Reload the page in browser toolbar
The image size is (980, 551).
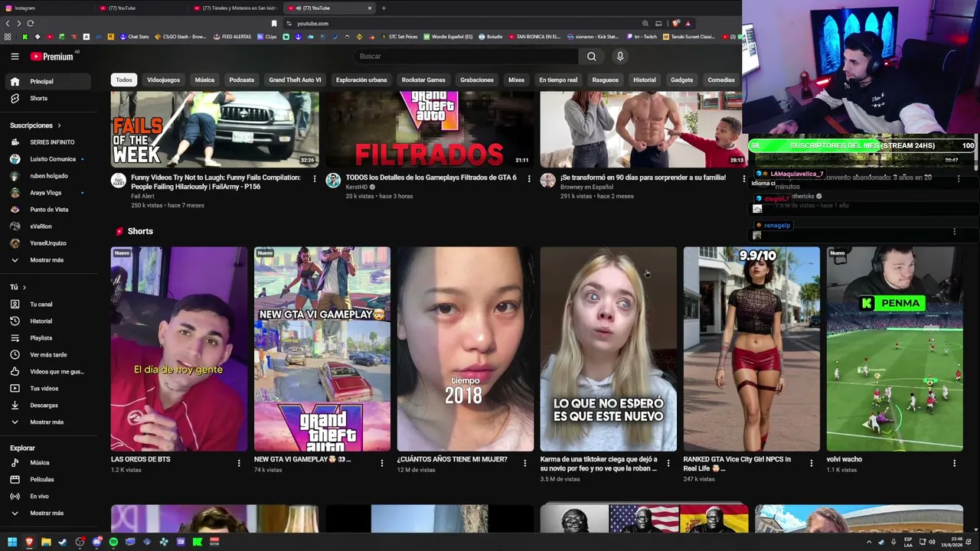(x=30, y=24)
